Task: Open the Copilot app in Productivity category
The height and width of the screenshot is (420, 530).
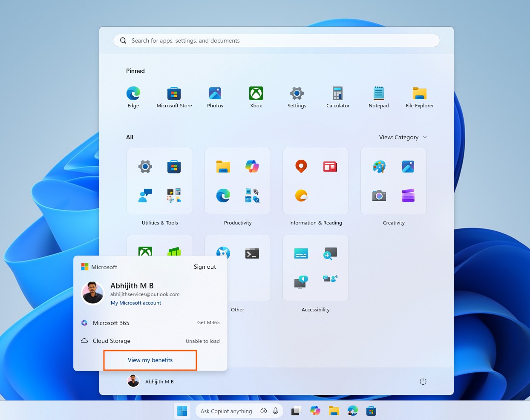Action: pos(252,166)
